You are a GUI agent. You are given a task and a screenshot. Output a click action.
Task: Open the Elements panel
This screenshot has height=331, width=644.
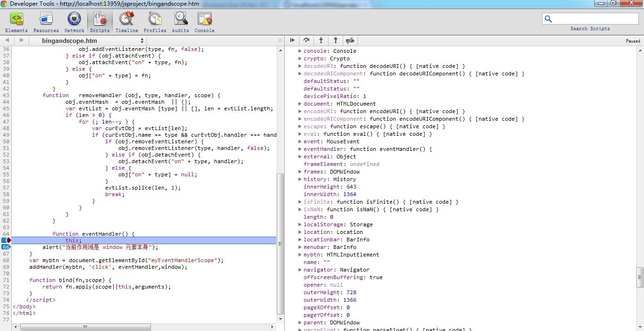pos(17,22)
